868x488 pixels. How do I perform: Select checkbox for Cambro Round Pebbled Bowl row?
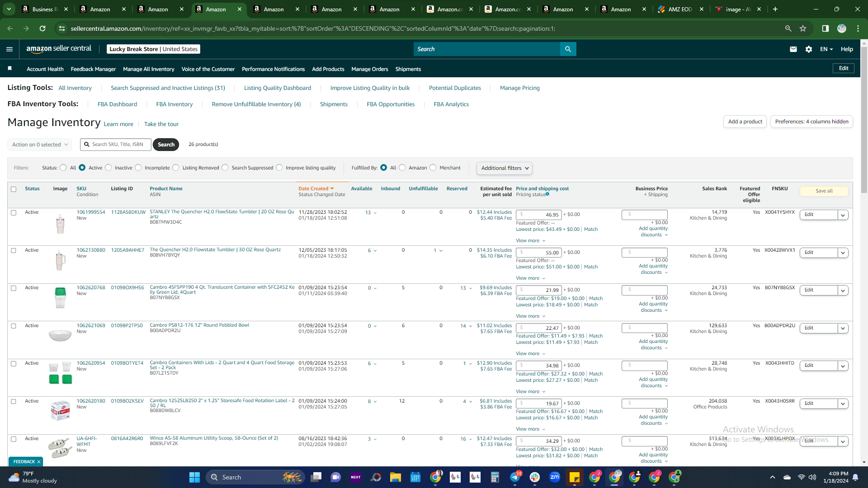14,326
